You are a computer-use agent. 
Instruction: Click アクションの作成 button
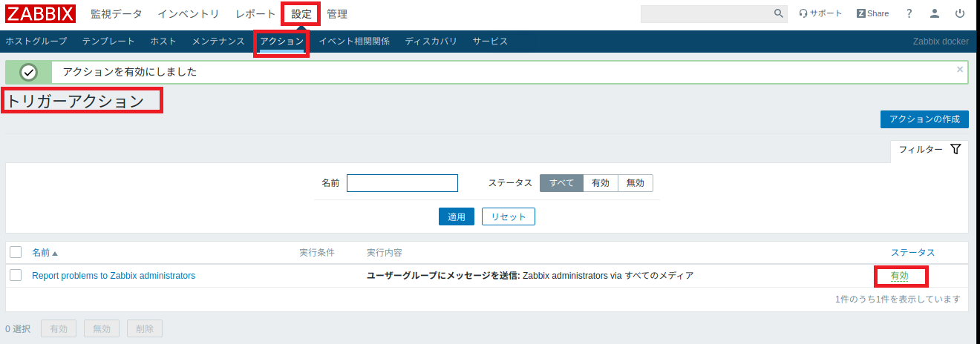pyautogui.click(x=924, y=119)
